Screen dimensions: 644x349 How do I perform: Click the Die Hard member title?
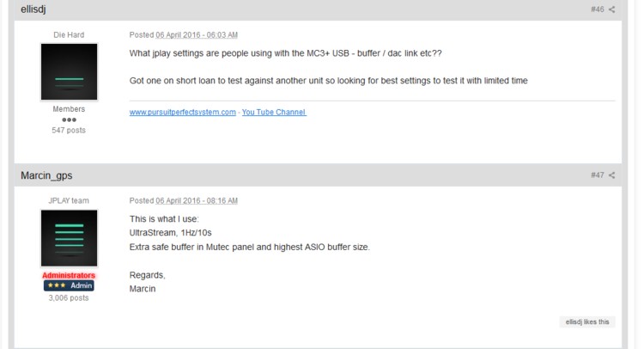coord(69,35)
